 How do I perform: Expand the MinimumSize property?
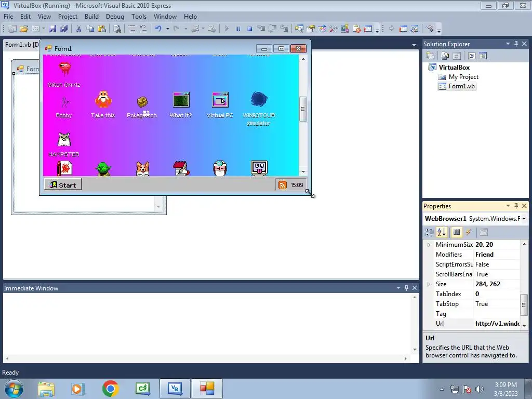[429, 245]
